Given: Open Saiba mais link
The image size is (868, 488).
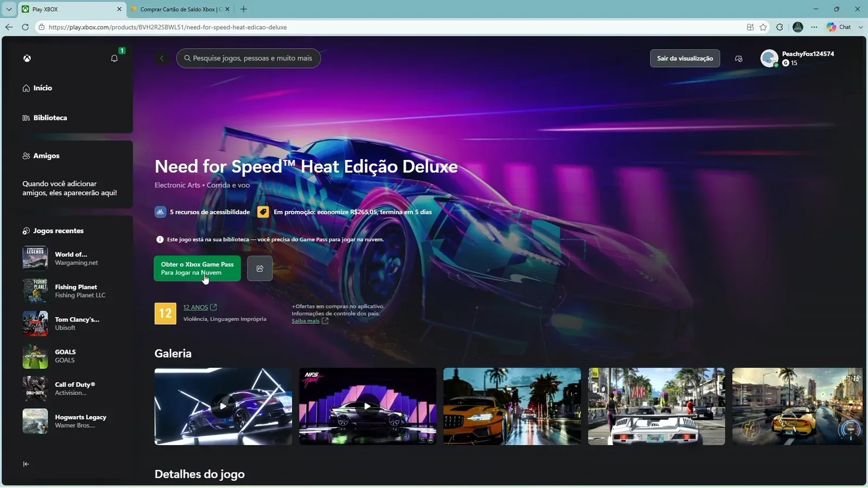Looking at the screenshot, I should coord(305,321).
